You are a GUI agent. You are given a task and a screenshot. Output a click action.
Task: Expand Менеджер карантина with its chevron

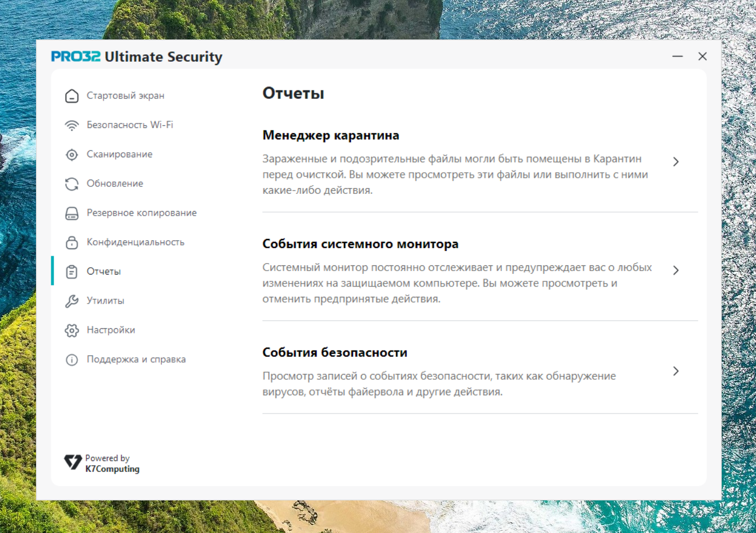676,162
